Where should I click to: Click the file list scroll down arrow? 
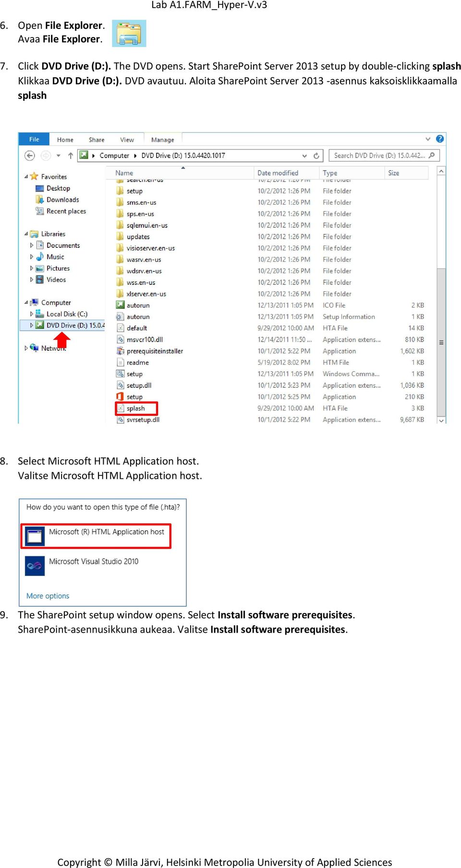441,420
